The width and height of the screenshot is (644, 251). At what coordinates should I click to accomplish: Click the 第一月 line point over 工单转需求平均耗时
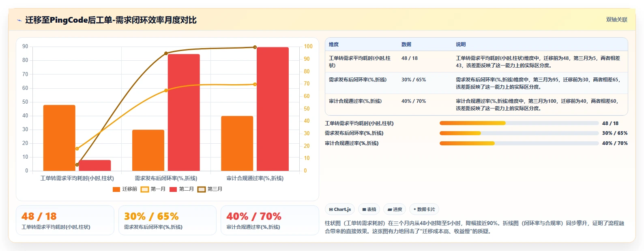77,149
